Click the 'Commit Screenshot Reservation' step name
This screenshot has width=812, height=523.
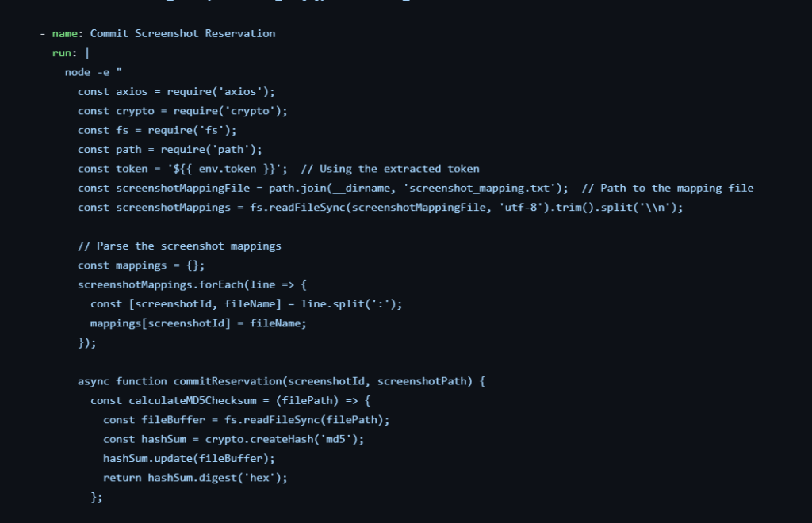pos(182,33)
